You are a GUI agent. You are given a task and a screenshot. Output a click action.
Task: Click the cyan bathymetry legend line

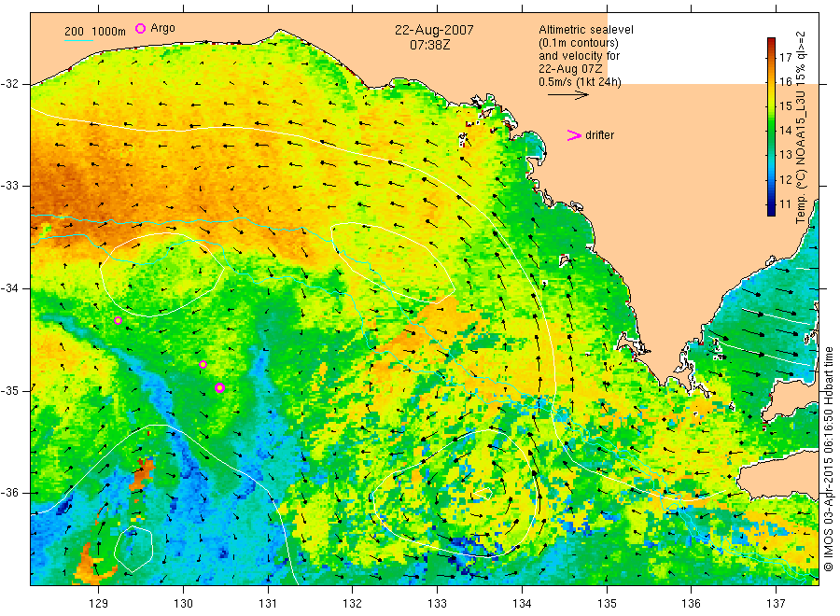click(x=78, y=40)
